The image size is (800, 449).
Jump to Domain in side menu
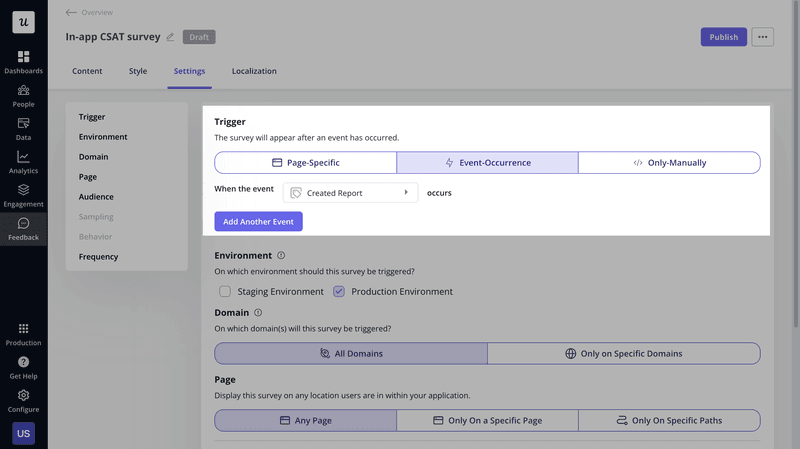point(93,157)
